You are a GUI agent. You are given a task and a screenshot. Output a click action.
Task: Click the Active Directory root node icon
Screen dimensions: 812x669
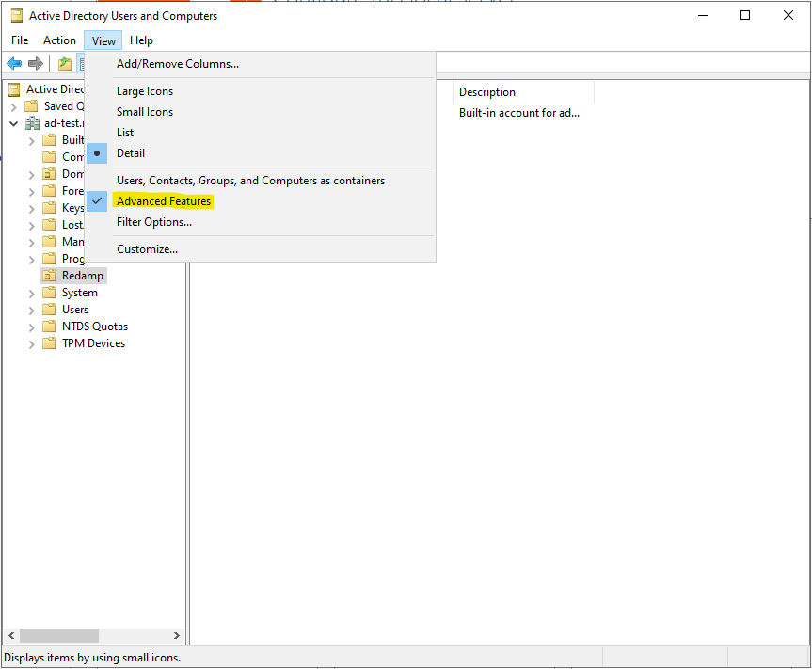[14, 89]
